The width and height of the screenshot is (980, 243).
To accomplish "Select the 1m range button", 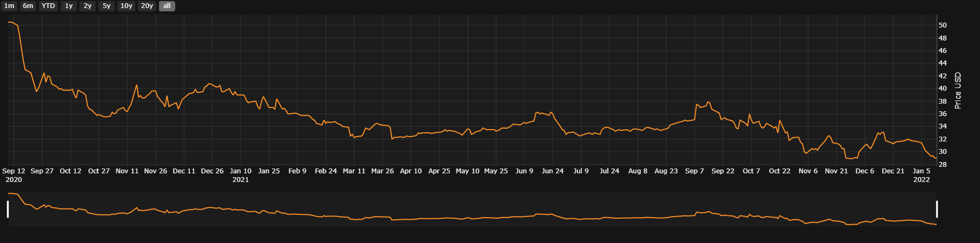I will pos(9,6).
